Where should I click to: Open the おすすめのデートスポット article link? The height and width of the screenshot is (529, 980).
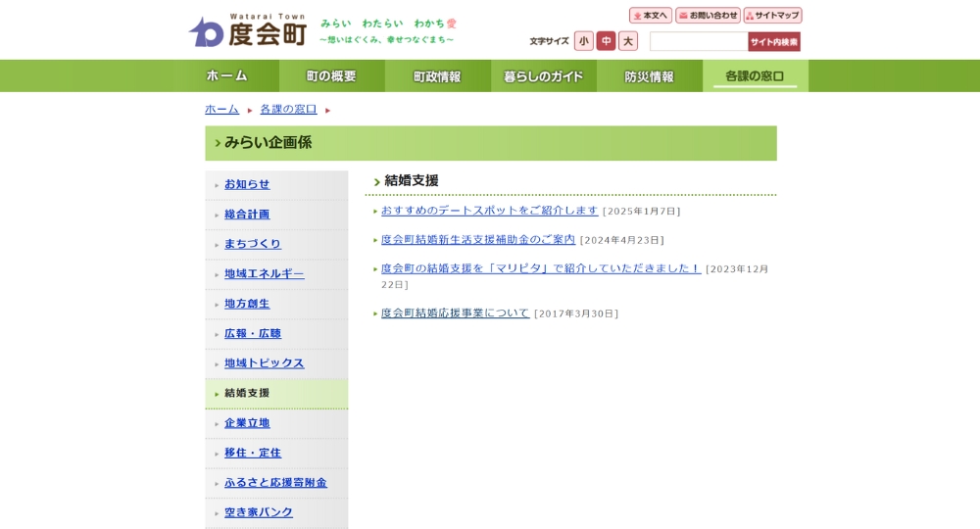pos(489,211)
